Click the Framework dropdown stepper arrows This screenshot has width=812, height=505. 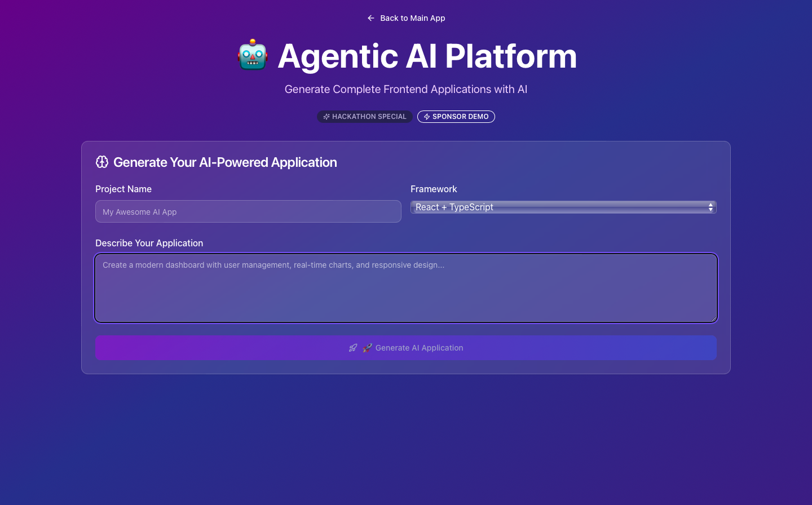pyautogui.click(x=710, y=207)
